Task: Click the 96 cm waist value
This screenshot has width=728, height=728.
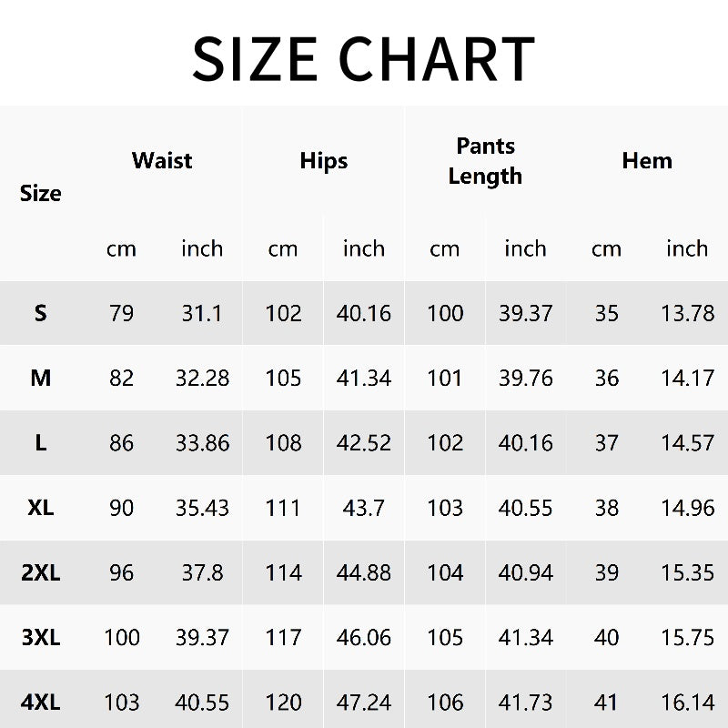Action: click(121, 572)
